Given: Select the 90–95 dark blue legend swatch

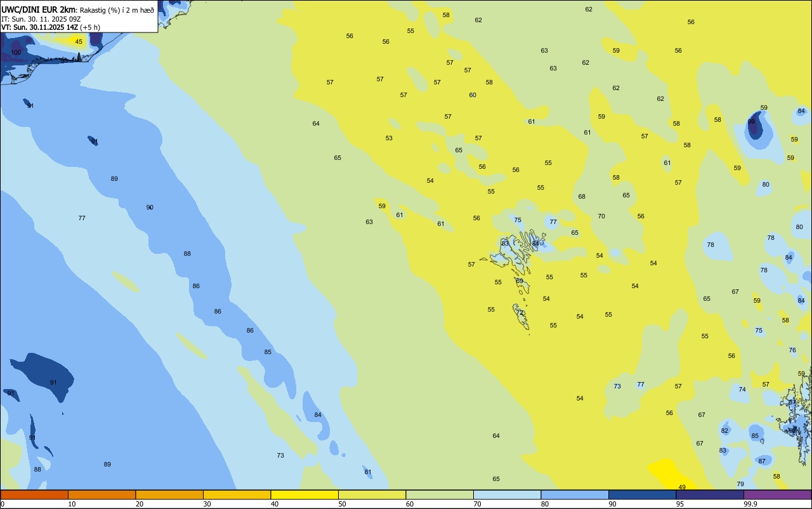Looking at the screenshot, I should pyautogui.click(x=642, y=494).
